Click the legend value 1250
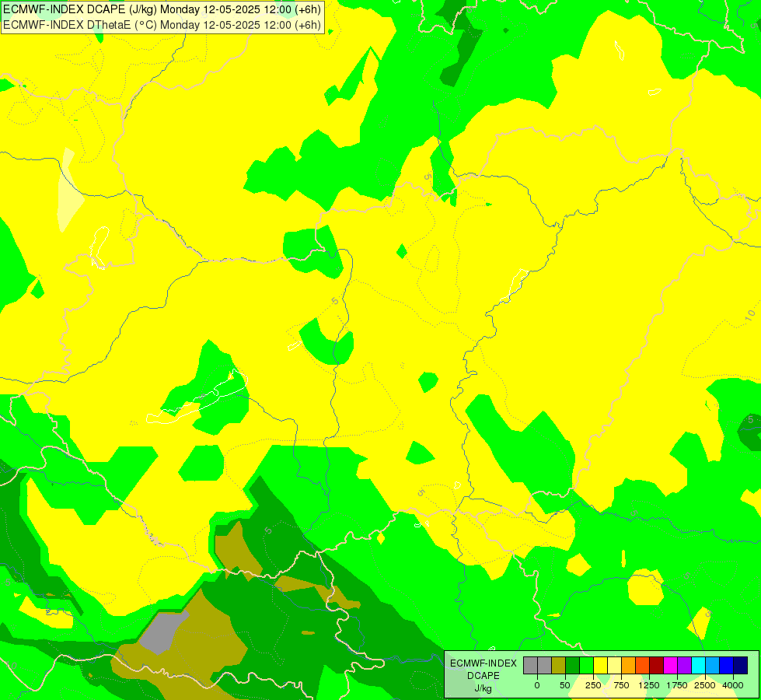761x700 pixels. click(x=649, y=685)
